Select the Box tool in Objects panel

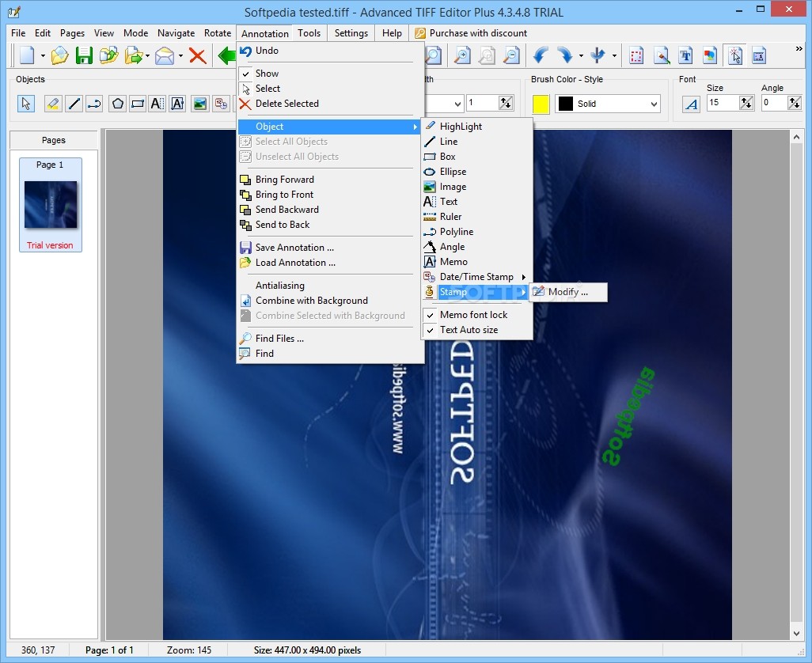pos(138,104)
